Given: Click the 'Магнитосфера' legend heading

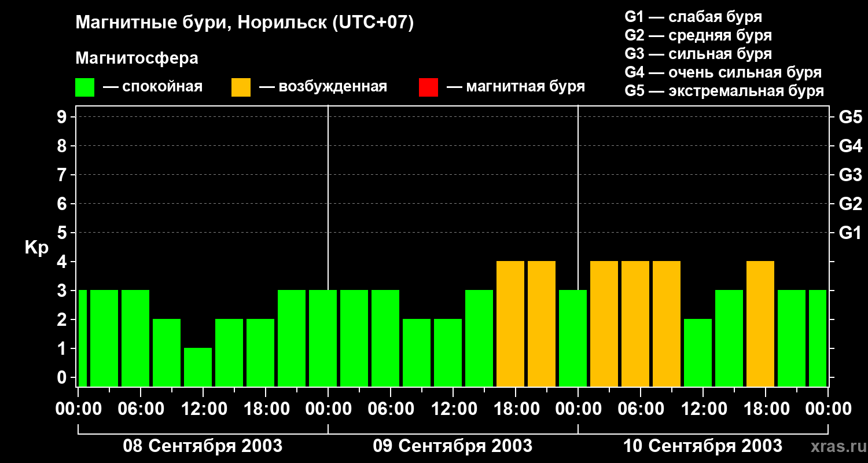Looking at the screenshot, I should tap(137, 58).
